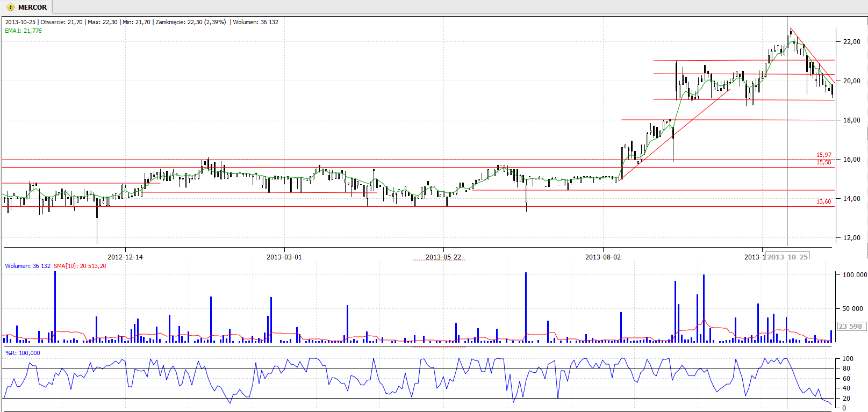The image size is (868, 412).
Task: Click the 22,00 price axis label
Action: tap(851, 41)
